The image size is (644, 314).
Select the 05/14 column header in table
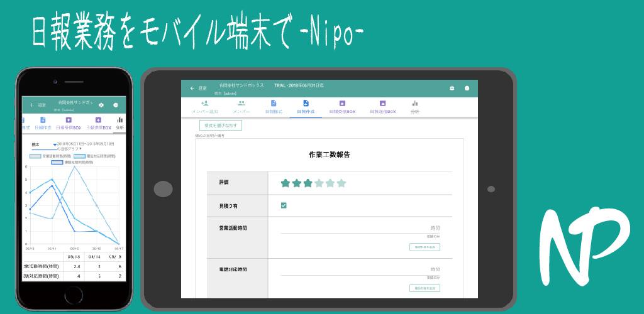[94, 257]
